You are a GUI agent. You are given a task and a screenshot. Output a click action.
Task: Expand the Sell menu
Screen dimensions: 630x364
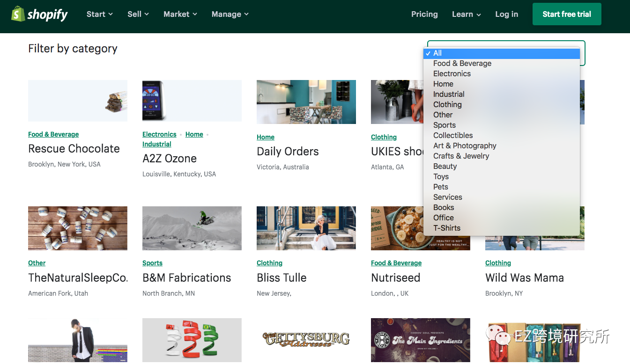[x=138, y=14]
